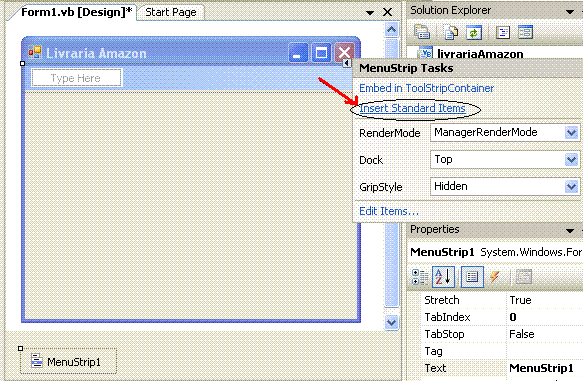Select the Form1.vb [Design] tab
This screenshot has width=583, height=381.
(x=76, y=12)
